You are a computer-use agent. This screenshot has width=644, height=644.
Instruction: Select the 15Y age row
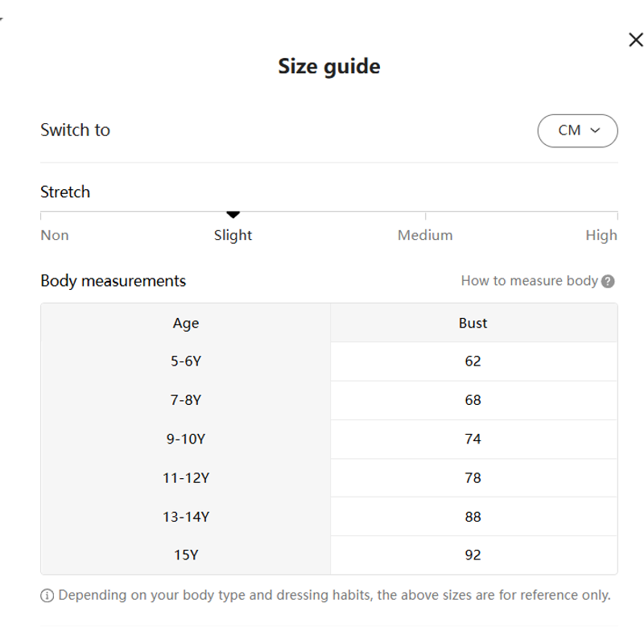click(186, 555)
